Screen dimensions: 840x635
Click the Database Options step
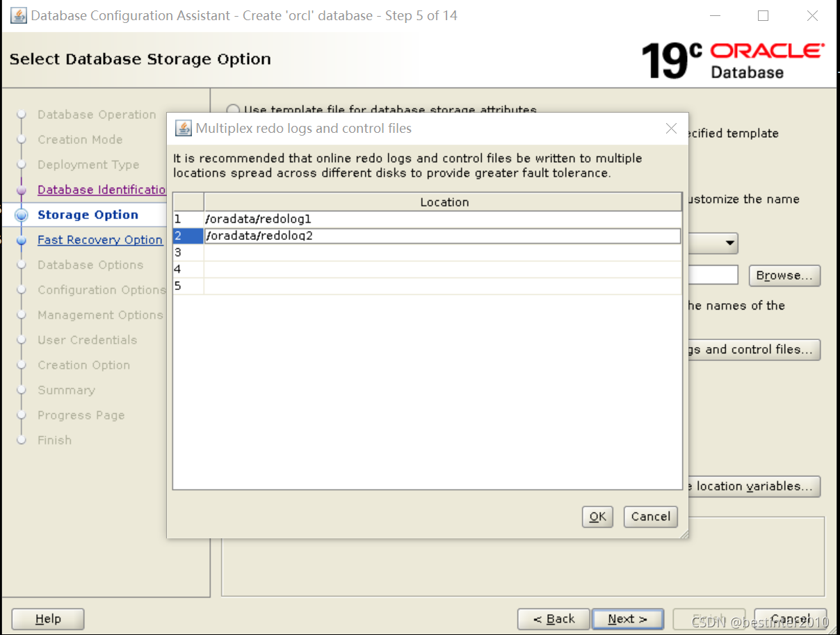[x=90, y=265]
